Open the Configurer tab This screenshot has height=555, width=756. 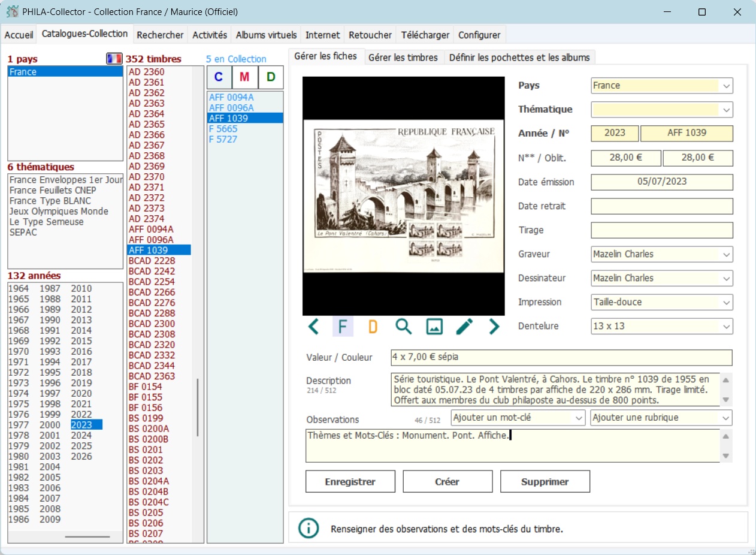tap(479, 35)
